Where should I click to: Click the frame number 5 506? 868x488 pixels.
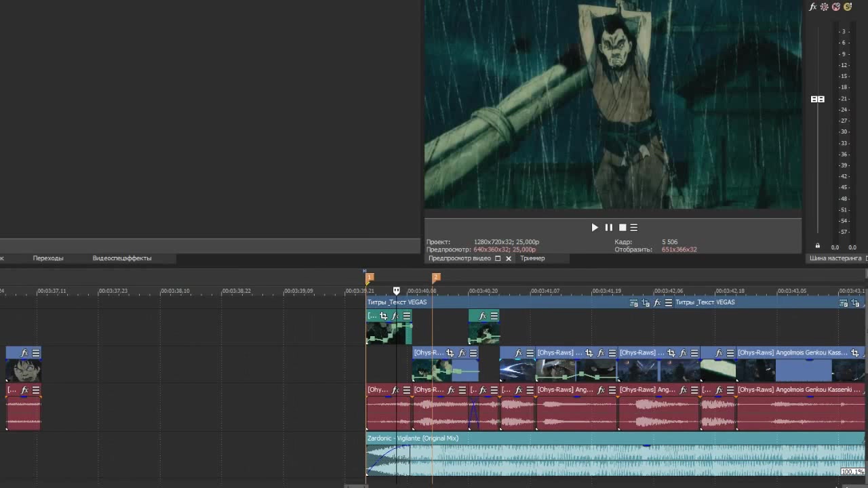point(669,242)
